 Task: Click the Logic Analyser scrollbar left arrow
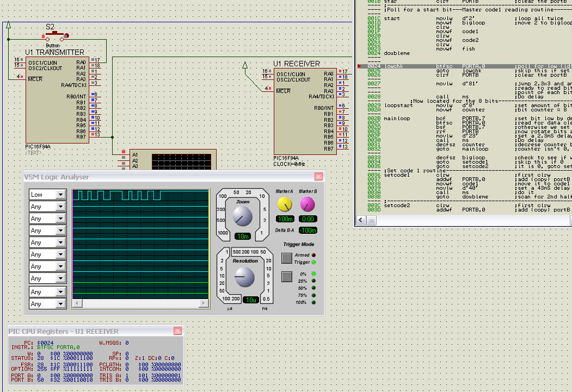77,303
